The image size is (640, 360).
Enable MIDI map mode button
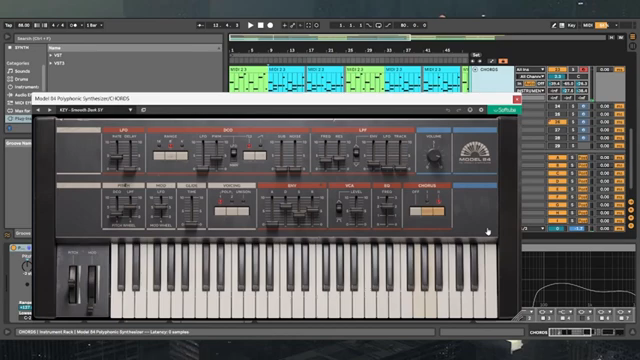(588, 25)
